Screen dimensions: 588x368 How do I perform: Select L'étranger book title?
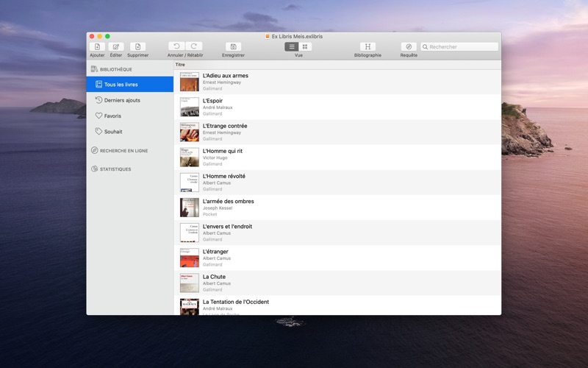pos(215,252)
